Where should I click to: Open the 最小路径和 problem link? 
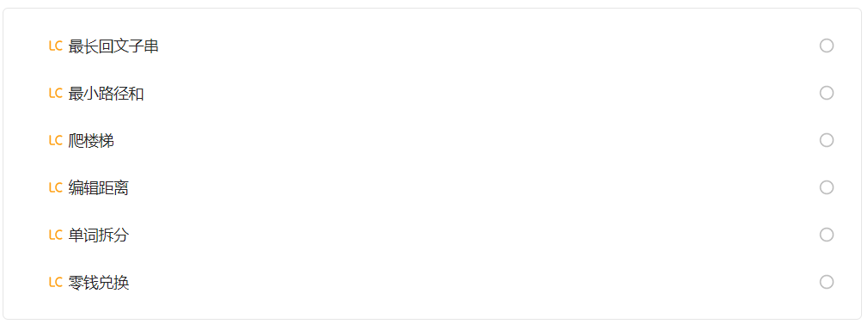pos(107,94)
